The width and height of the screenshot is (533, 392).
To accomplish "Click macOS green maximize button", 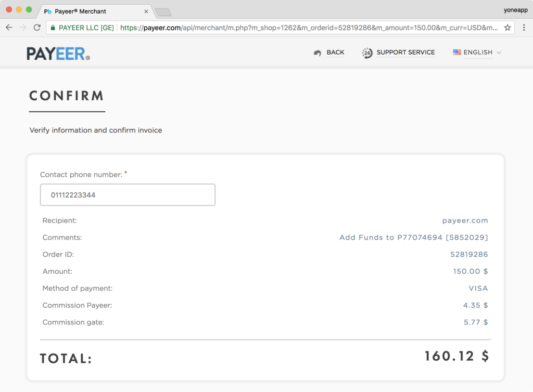I will click(x=29, y=9).
